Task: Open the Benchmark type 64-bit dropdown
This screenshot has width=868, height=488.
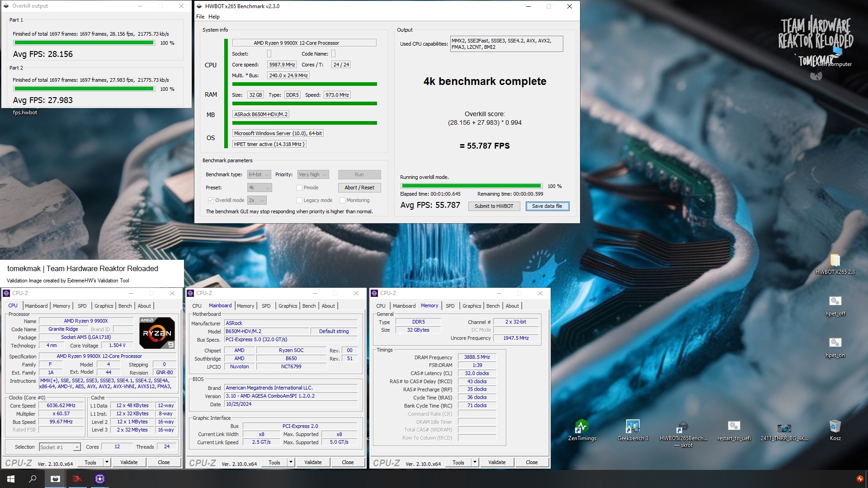Action: click(x=259, y=174)
